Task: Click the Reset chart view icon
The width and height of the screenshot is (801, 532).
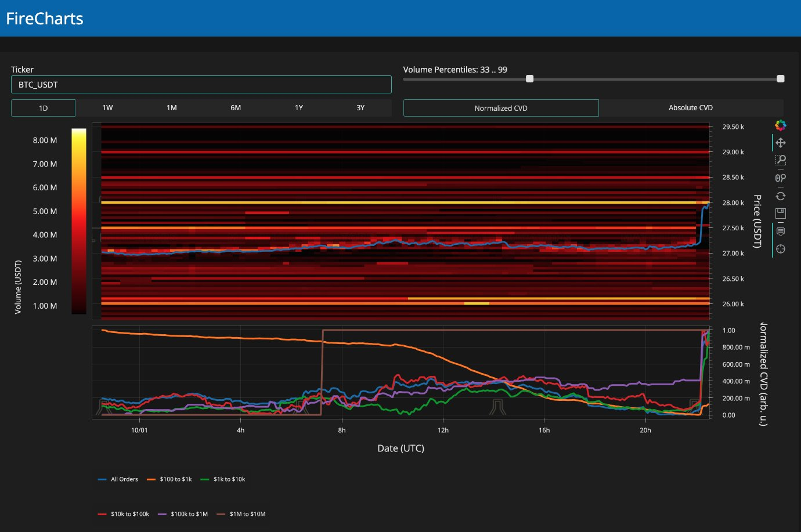Action: (x=781, y=196)
